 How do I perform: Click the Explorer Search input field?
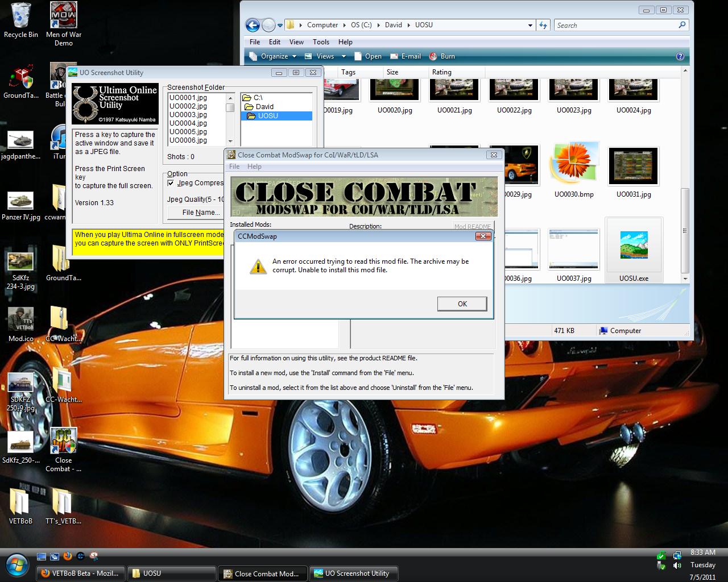[616, 25]
